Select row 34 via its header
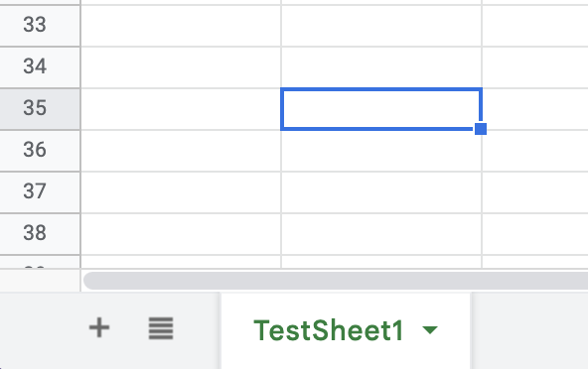Viewport: 588px width, 369px height. (x=40, y=67)
